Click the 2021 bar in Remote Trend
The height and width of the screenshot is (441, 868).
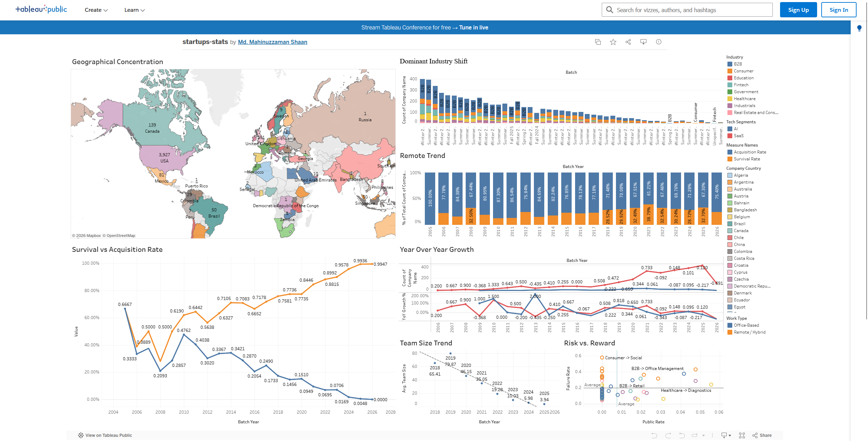(x=648, y=199)
